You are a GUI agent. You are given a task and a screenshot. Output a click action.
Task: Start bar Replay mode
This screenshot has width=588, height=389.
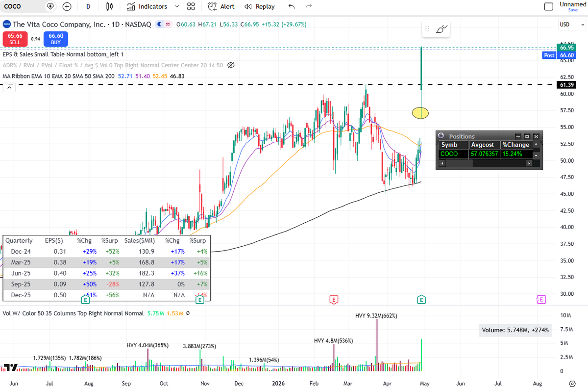(260, 6)
